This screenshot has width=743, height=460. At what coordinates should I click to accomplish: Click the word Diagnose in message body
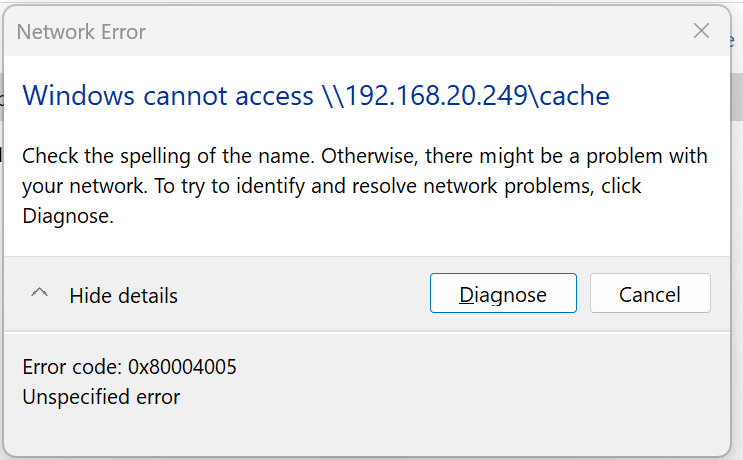pyautogui.click(x=68, y=216)
